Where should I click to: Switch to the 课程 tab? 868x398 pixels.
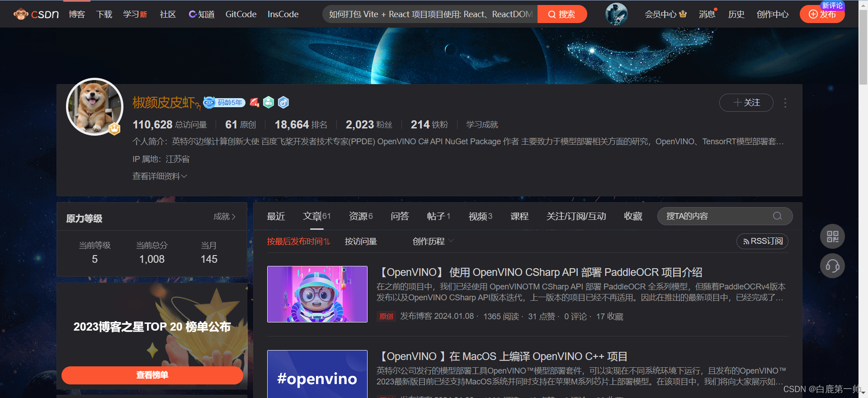(519, 216)
